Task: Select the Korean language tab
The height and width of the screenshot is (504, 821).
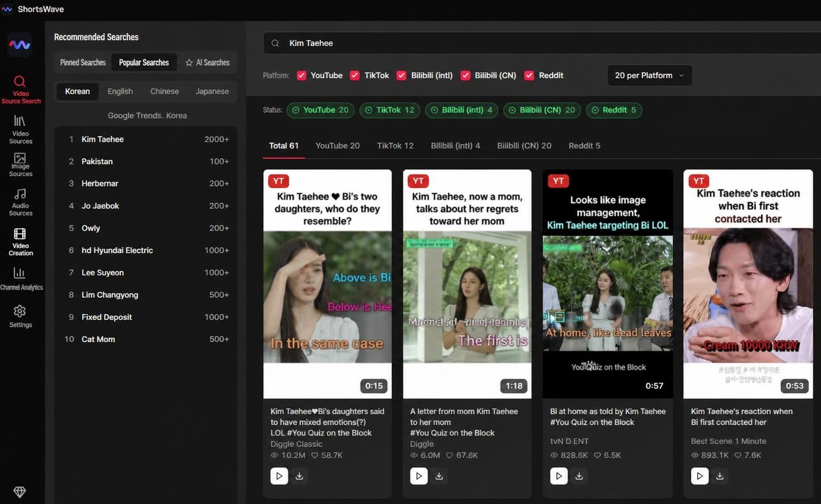Action: (77, 91)
